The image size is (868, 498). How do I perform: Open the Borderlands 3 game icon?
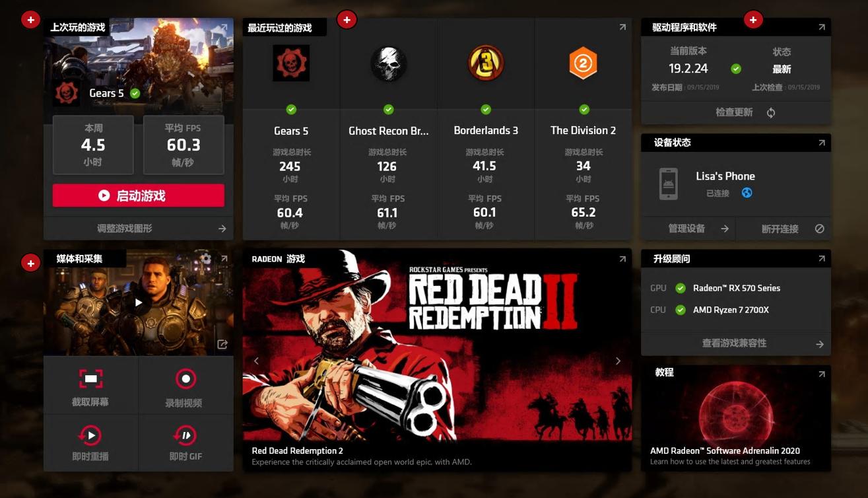[486, 63]
